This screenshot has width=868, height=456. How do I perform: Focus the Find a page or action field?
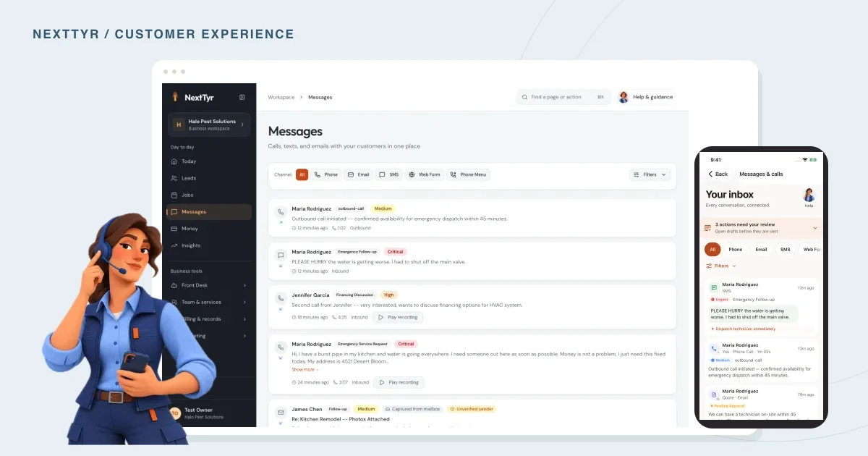[x=563, y=97]
